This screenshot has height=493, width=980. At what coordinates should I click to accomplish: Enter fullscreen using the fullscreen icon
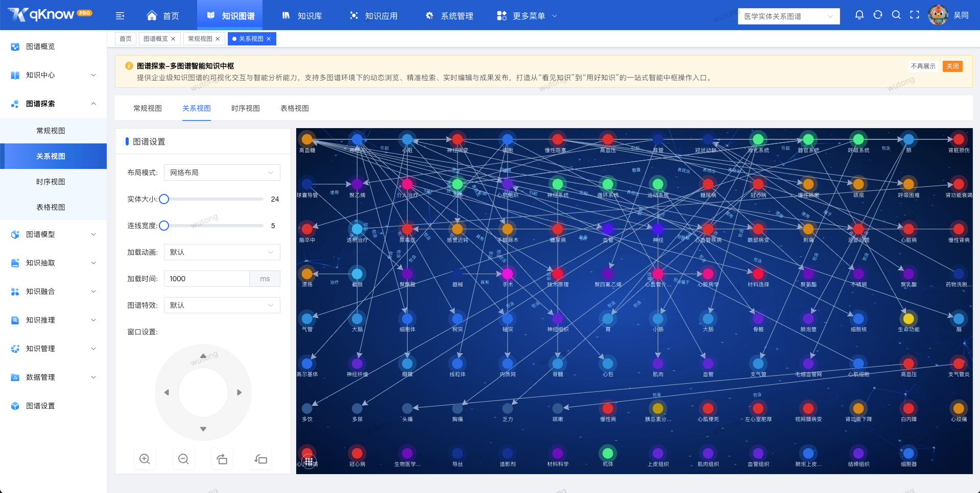pyautogui.click(x=915, y=15)
